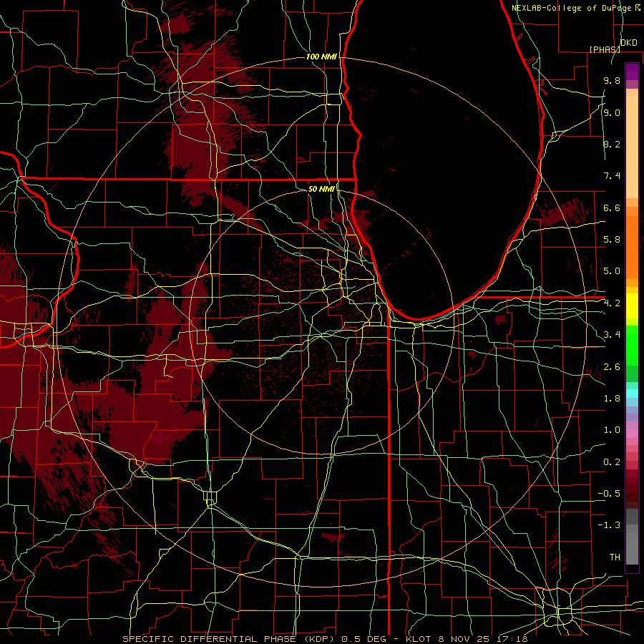The width and height of the screenshot is (644, 644).
Task: Click the 9.8 value on the scale
Action: [x=612, y=80]
